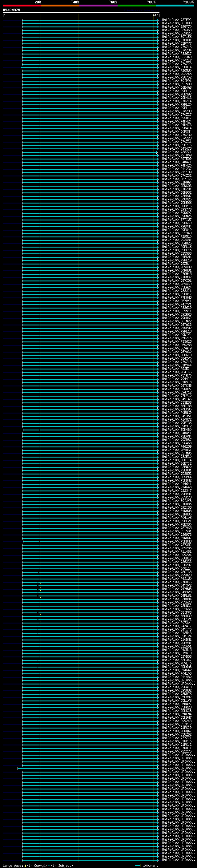Select hit label UniRef100_Q94712

[177, 393]
